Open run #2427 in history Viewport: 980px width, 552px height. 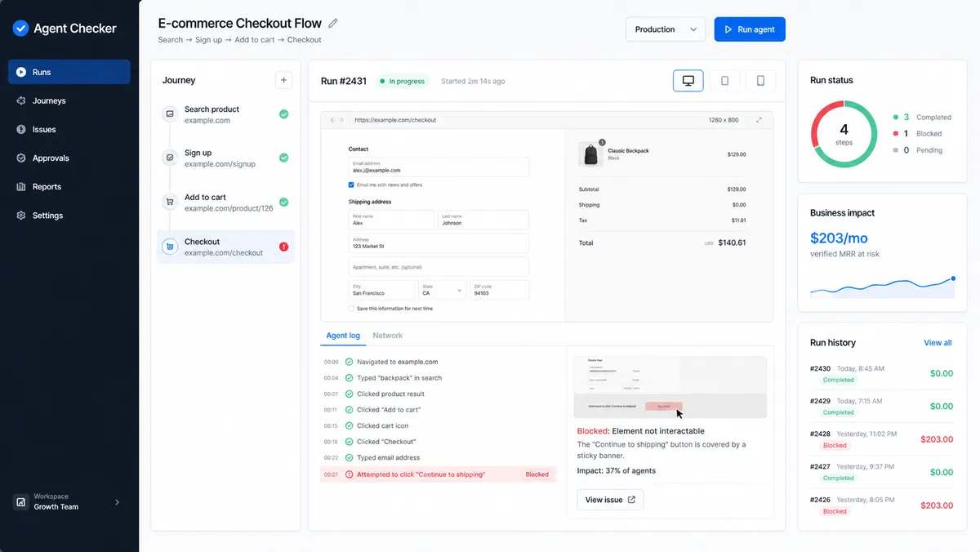tap(882, 472)
